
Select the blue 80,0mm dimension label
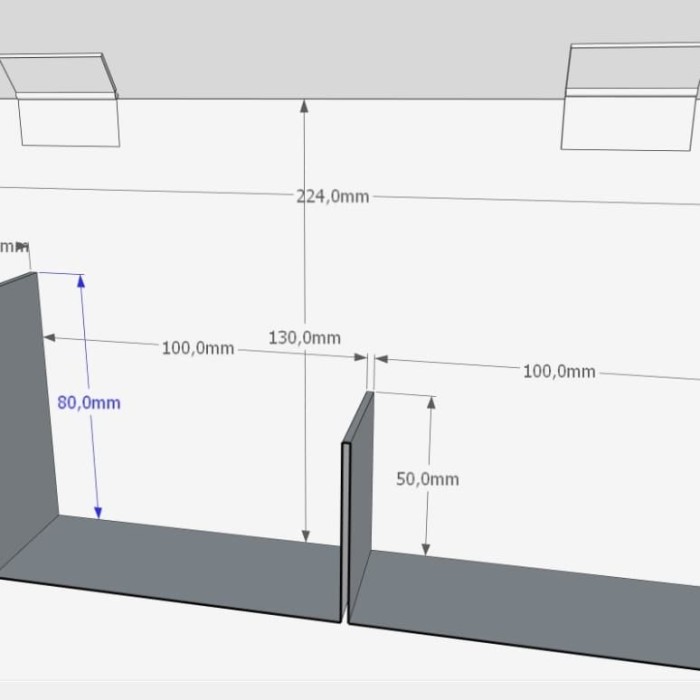[x=89, y=403]
